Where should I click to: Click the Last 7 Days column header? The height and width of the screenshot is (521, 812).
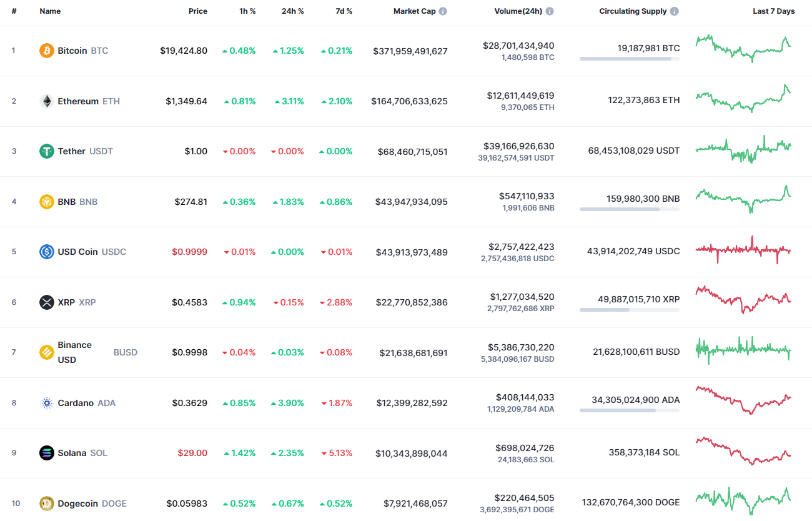point(773,11)
